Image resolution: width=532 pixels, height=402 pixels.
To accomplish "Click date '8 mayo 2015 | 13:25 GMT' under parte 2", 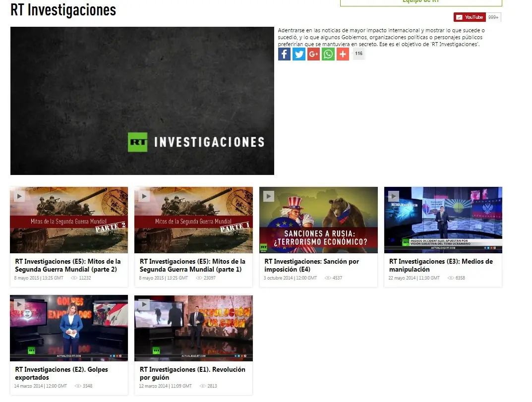I will pyautogui.click(x=39, y=278).
